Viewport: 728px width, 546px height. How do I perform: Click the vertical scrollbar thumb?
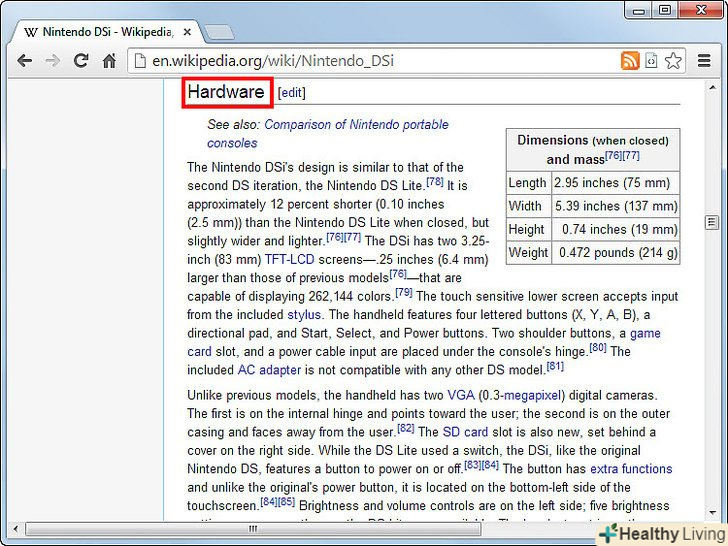[712, 222]
